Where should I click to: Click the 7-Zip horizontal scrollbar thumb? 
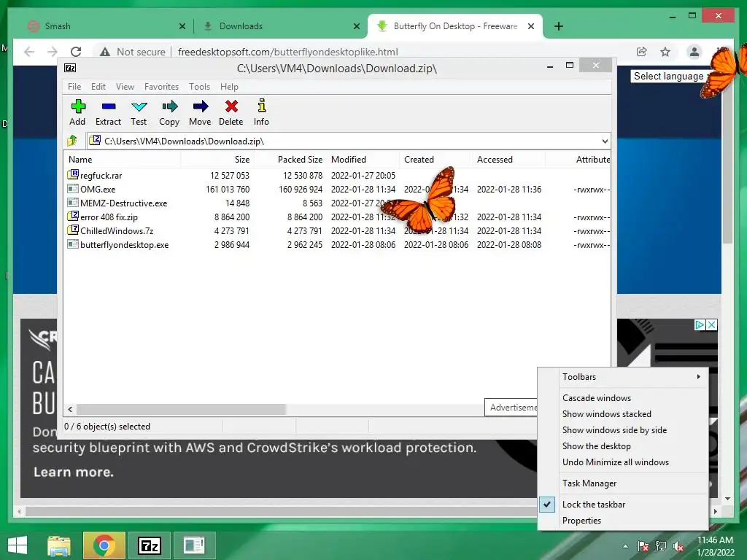181,409
